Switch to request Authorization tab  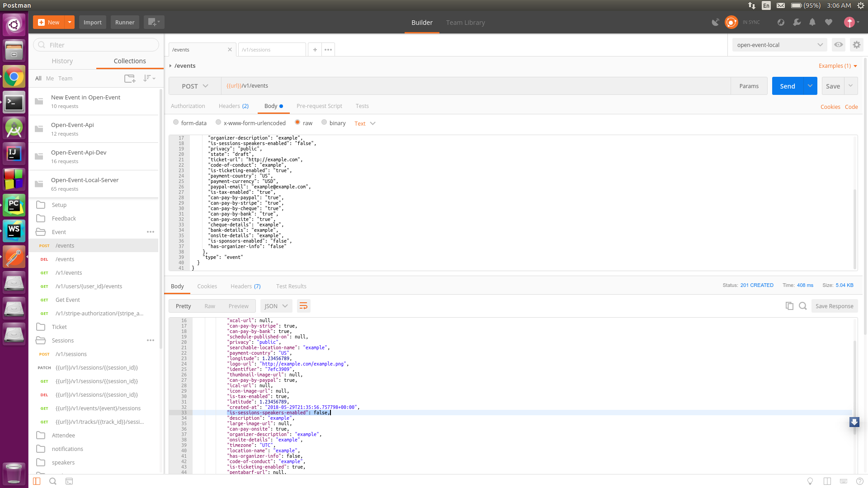pos(188,106)
